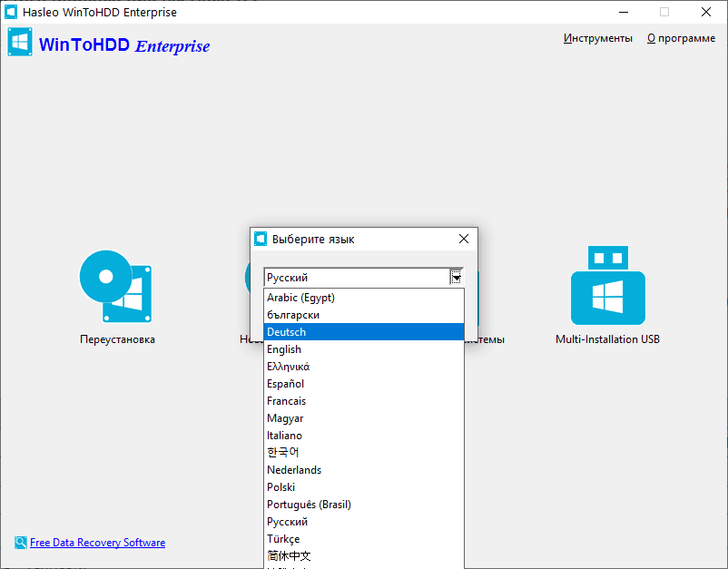Select Nederlands from the language list
This screenshot has width=728, height=569.
364,470
